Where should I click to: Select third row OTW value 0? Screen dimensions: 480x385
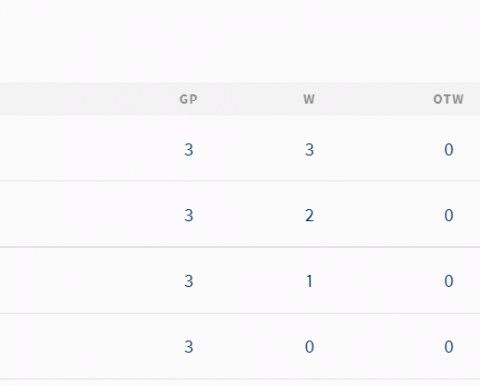(x=449, y=281)
